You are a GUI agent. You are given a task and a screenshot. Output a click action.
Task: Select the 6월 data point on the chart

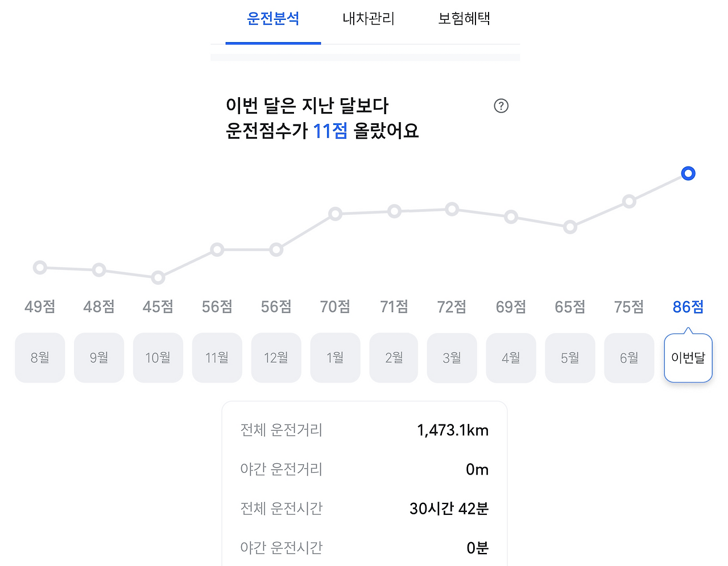629,201
